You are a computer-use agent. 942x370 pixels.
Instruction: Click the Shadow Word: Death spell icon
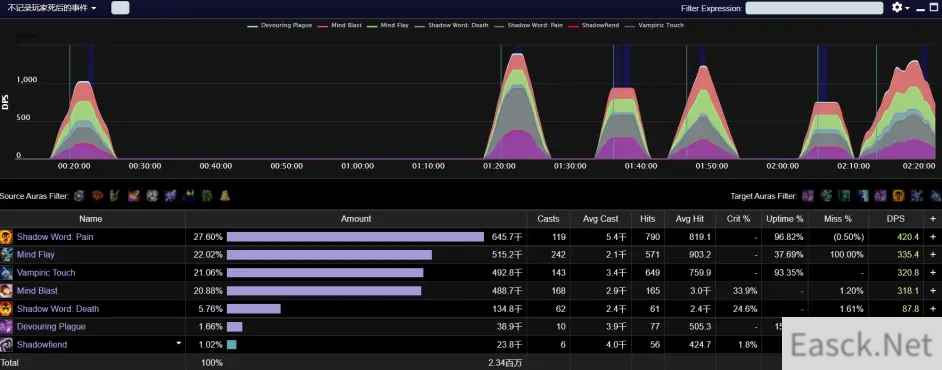click(x=6, y=309)
